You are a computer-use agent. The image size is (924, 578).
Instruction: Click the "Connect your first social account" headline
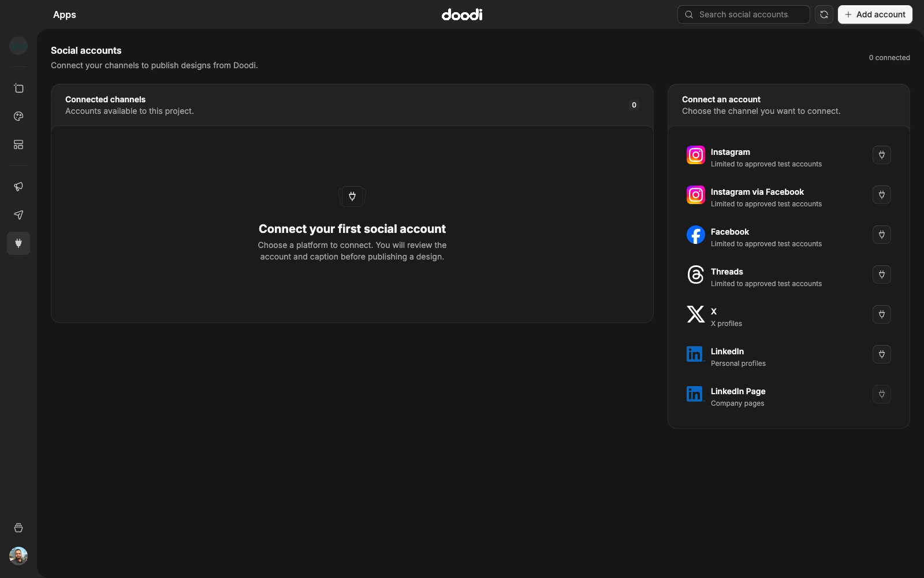(352, 229)
